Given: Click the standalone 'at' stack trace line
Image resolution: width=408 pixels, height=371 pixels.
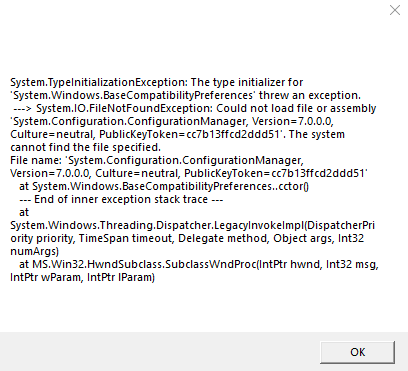Looking at the screenshot, I should coord(24,212).
